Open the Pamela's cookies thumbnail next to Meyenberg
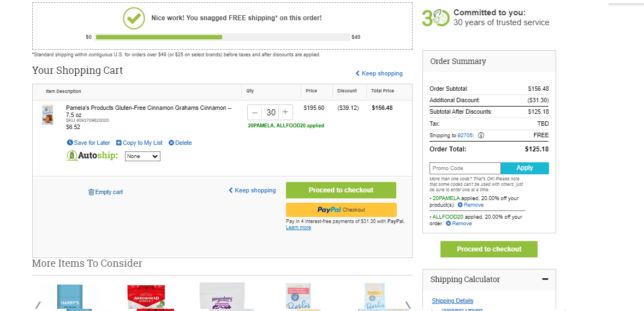This screenshot has height=311, width=644. point(298,297)
